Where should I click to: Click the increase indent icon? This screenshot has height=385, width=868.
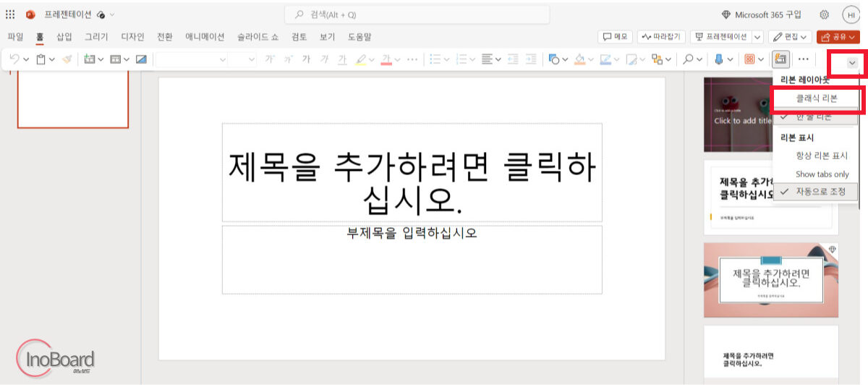(x=531, y=59)
